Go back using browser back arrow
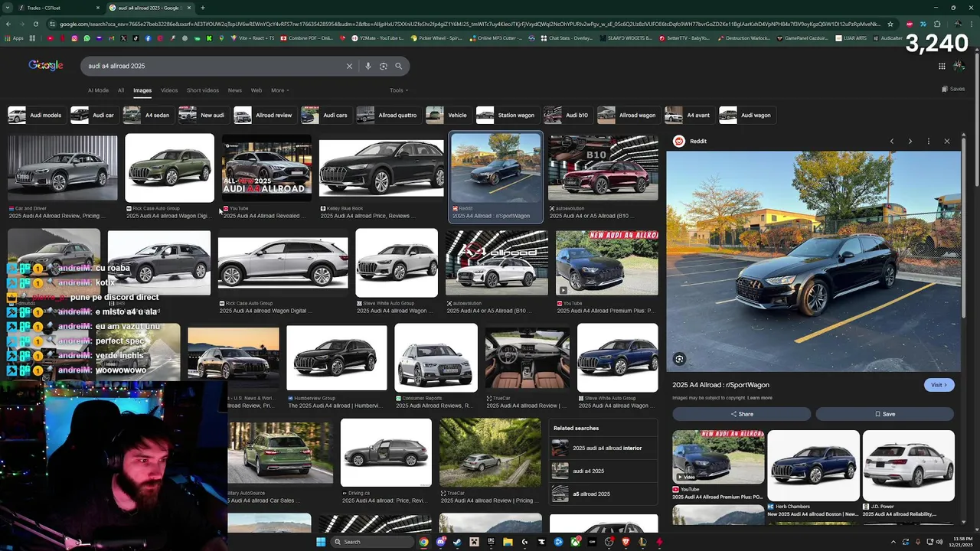The width and height of the screenshot is (980, 551). click(8, 24)
